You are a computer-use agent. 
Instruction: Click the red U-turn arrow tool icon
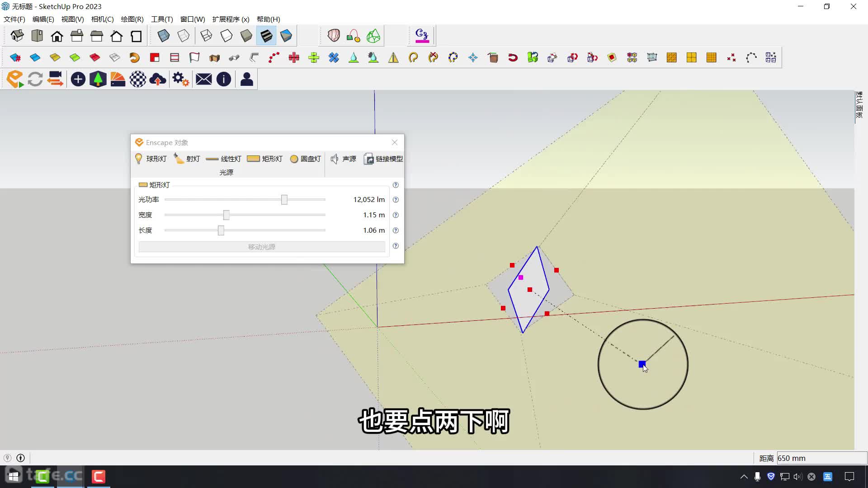click(513, 57)
